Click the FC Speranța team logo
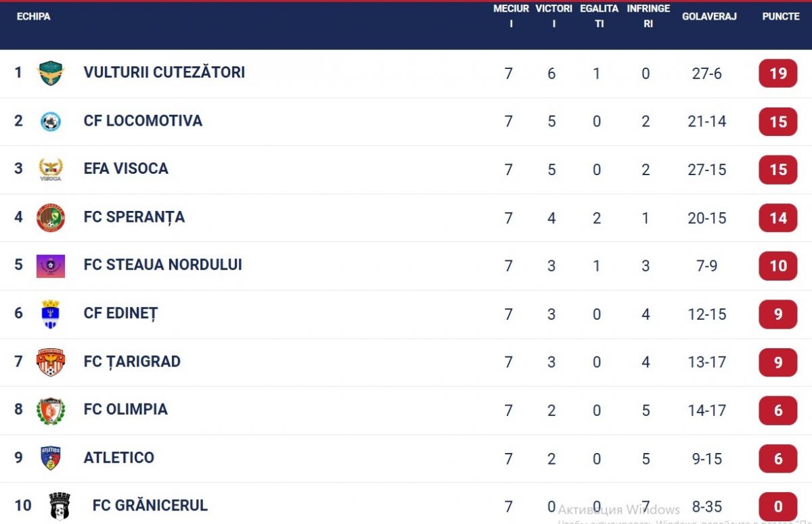Screen dimensions: 812x524 (51, 218)
